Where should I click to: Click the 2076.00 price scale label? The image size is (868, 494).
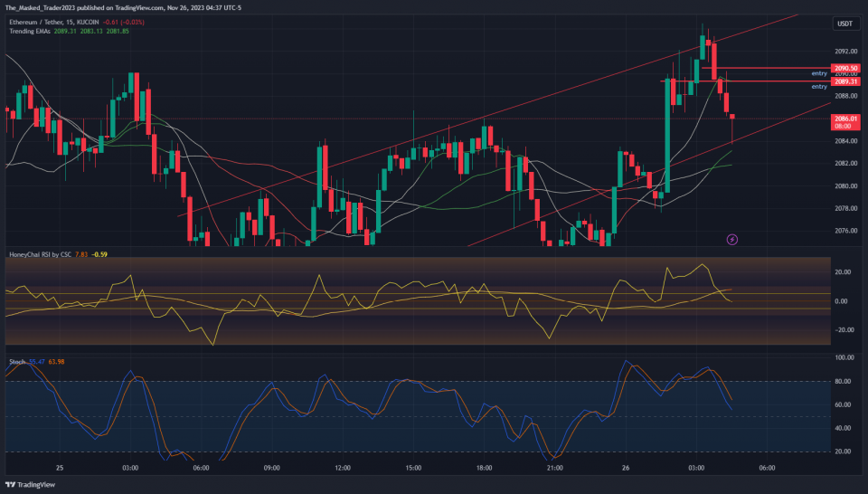[845, 231]
